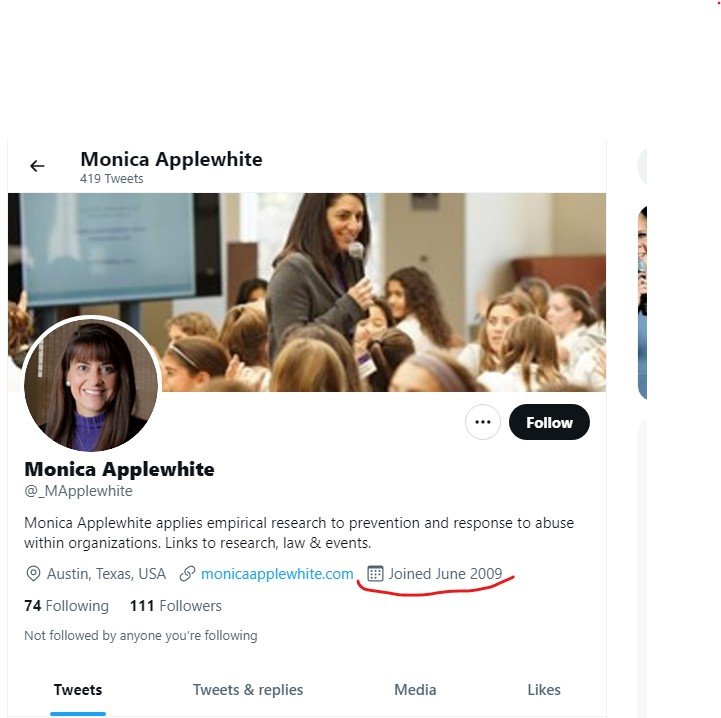View the 74 Following list
Viewport: 721px width, 718px height.
point(67,606)
